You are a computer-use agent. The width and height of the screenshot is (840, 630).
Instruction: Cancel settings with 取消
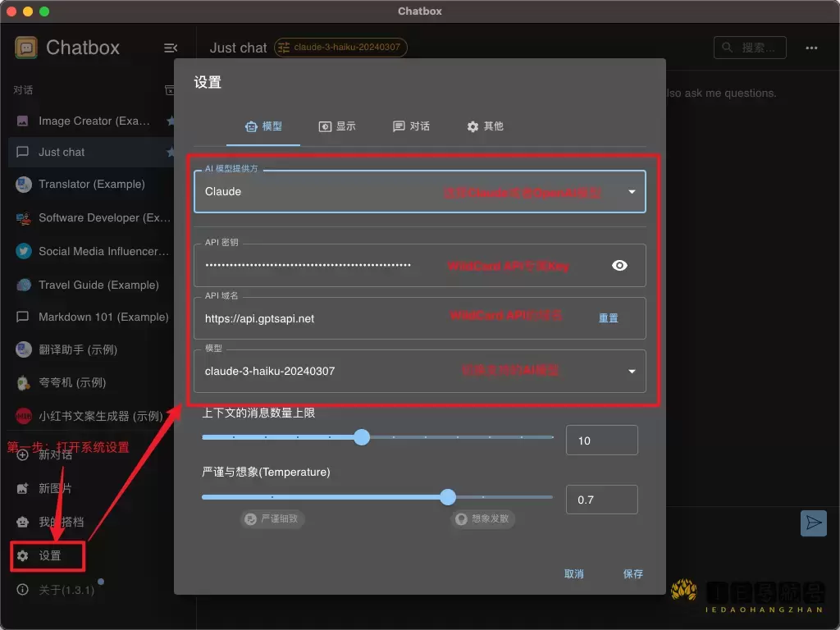573,574
